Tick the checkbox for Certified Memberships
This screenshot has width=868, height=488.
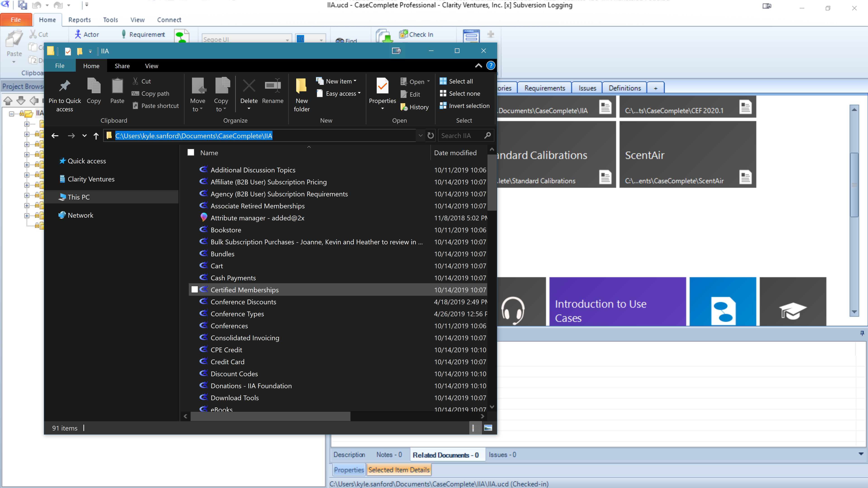coord(194,289)
